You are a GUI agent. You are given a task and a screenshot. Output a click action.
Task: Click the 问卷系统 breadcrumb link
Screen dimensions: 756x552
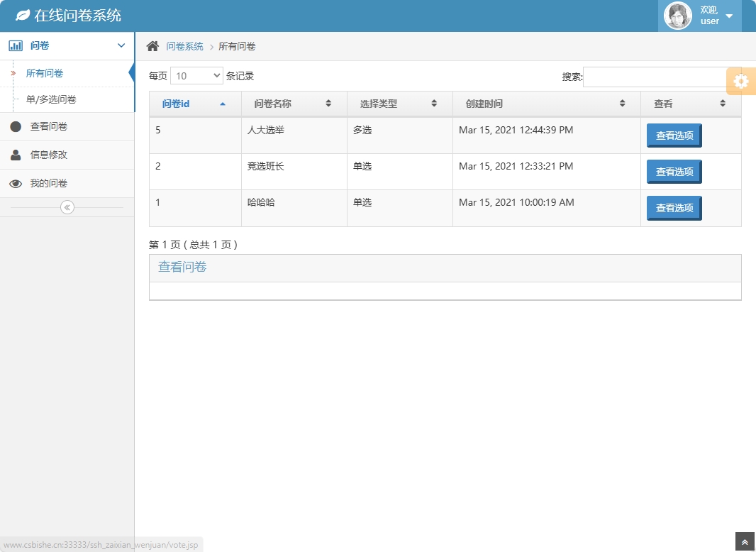(x=184, y=46)
